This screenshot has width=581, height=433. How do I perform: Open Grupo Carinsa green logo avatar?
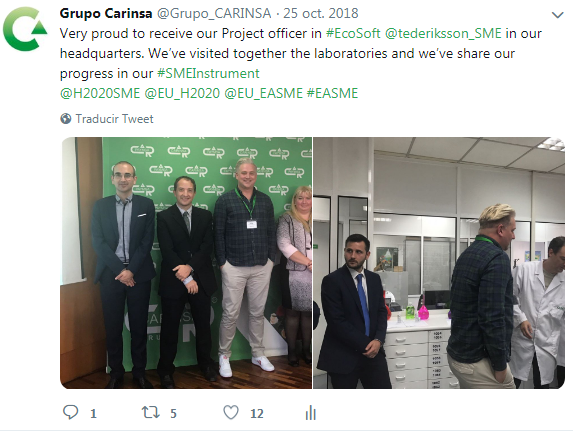25,28
